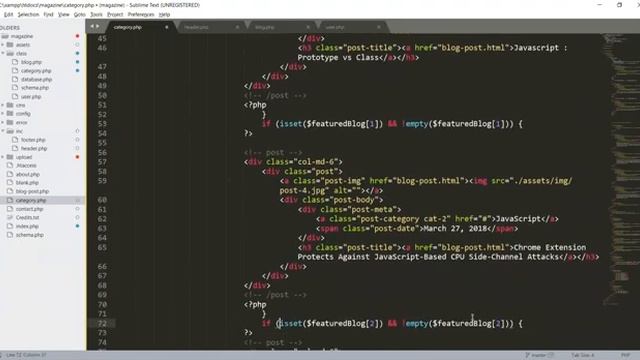This screenshot has width=640, height=360.
Task: Open blog-post.php in the sidebar
Action: pos(32,191)
